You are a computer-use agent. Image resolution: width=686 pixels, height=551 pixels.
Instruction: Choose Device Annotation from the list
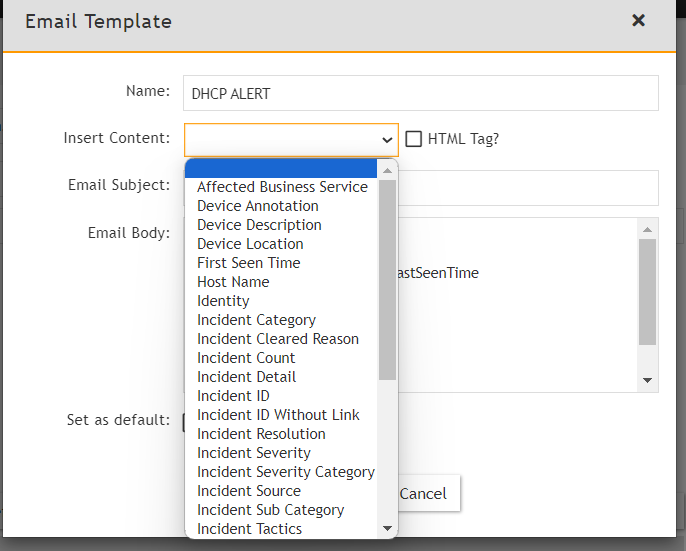pyautogui.click(x=258, y=206)
